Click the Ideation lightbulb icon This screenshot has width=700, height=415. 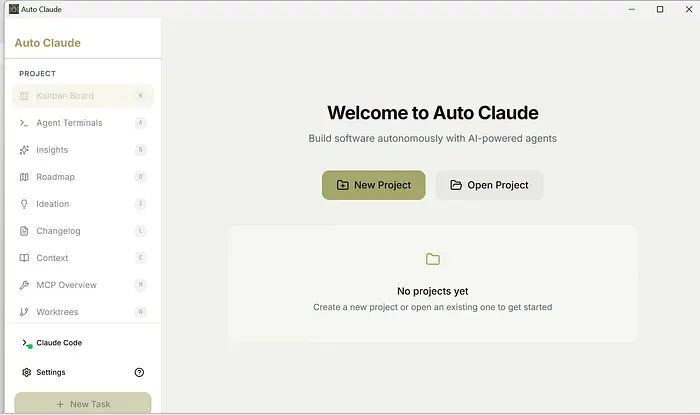click(25, 204)
